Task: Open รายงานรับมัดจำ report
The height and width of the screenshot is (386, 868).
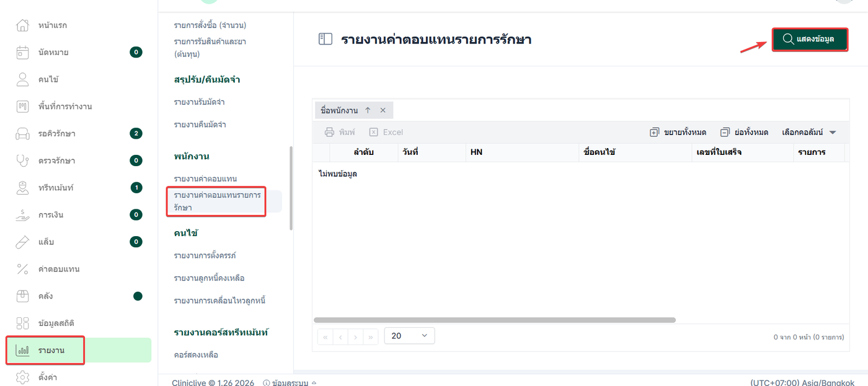Action: (x=199, y=102)
